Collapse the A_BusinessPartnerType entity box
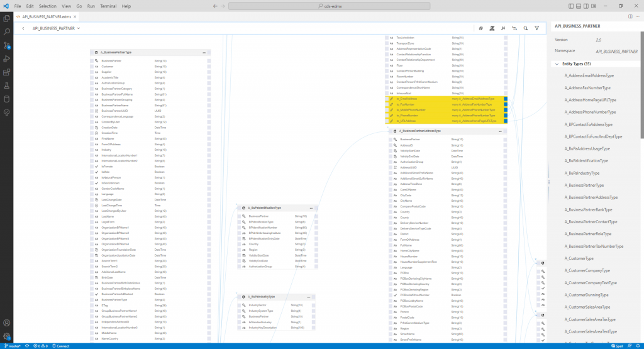This screenshot has height=349, width=644. tap(204, 53)
